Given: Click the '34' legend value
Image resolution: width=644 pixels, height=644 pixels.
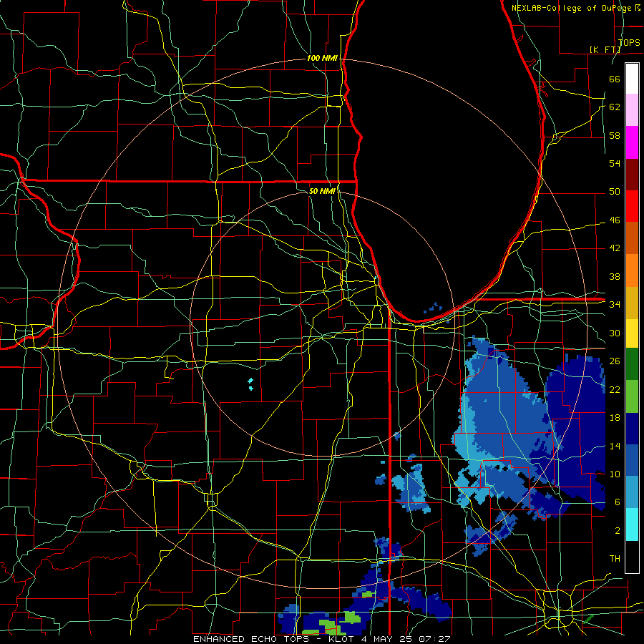Looking at the screenshot, I should 615,305.
